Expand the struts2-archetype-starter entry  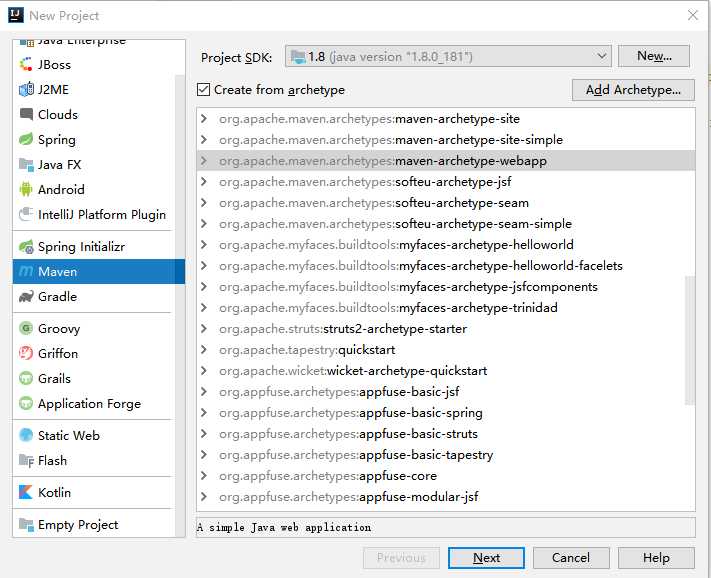point(204,329)
